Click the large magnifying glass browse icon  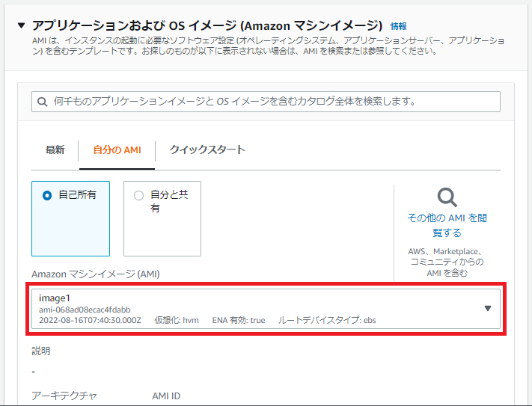click(447, 197)
